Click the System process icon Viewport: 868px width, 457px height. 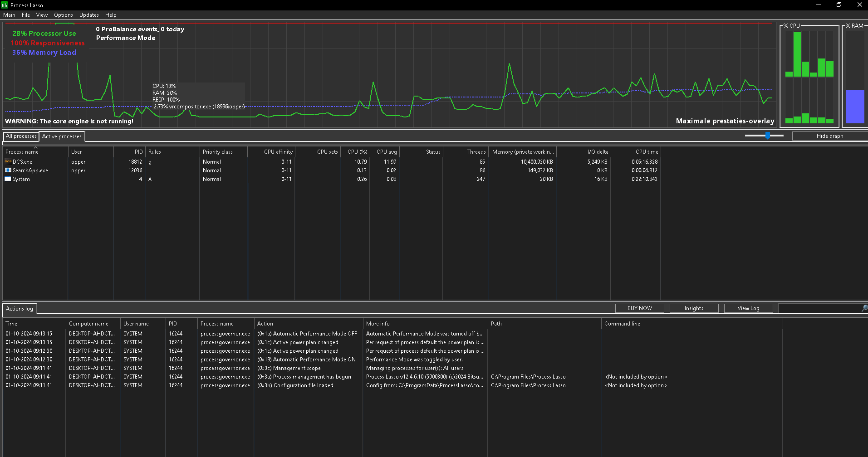(x=8, y=179)
